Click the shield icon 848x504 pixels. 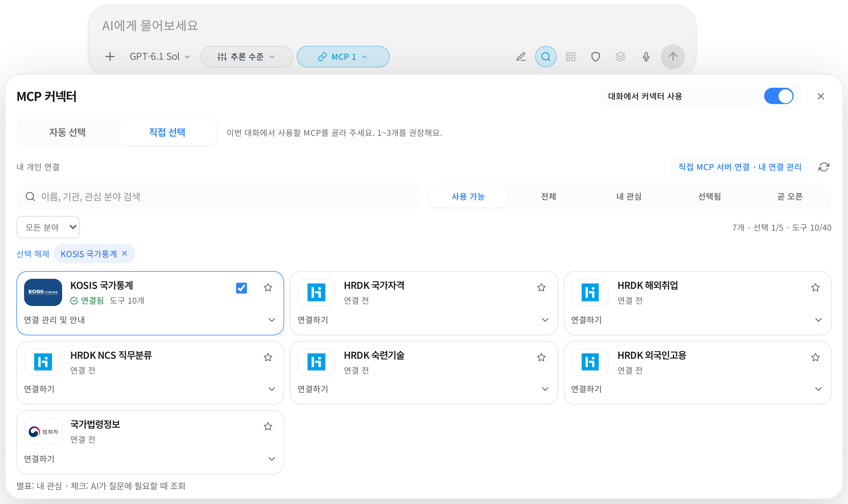point(595,57)
